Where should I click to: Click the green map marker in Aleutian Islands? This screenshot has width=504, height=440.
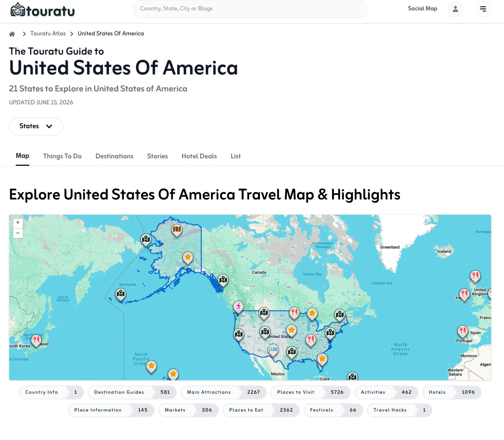point(121,294)
